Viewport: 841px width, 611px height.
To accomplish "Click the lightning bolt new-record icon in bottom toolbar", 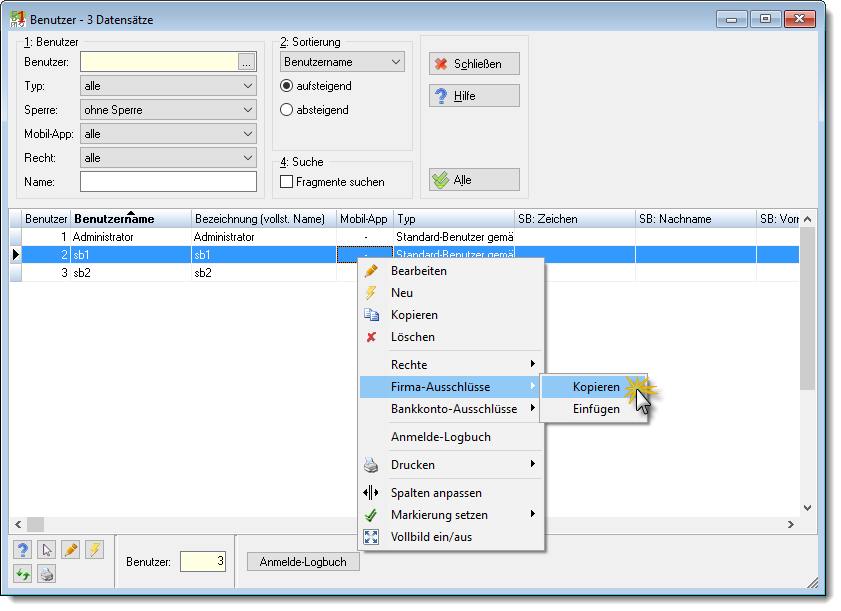I will pos(94,550).
